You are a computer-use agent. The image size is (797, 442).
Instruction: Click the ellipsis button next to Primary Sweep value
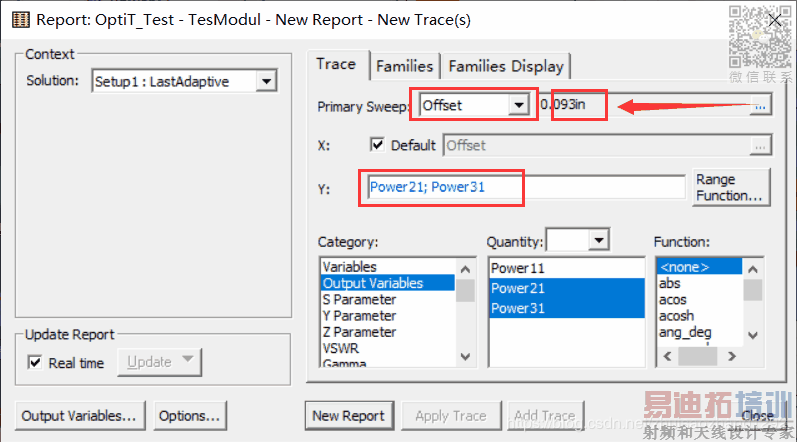tap(761, 105)
